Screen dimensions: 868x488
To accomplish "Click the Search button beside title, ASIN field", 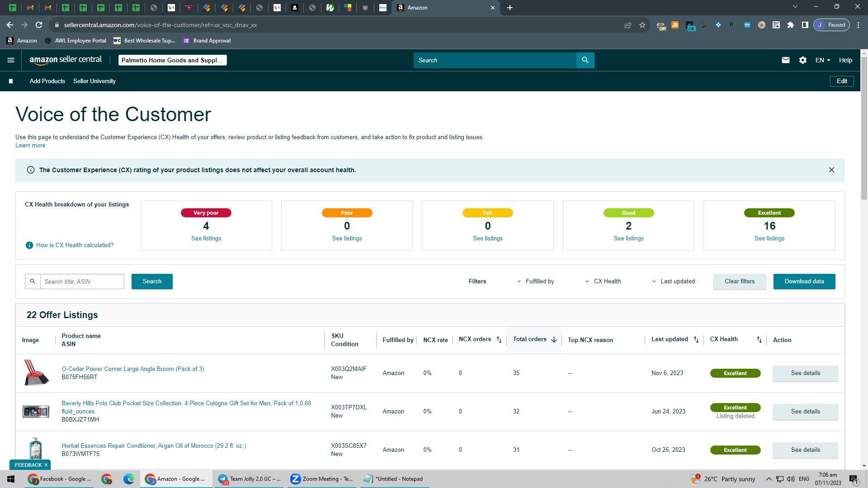I will [x=152, y=282].
